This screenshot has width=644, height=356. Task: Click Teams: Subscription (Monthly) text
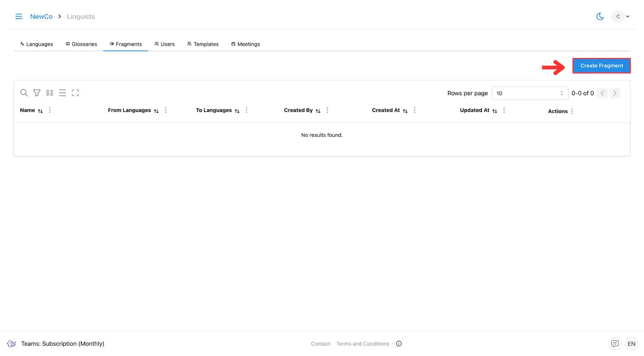(63, 344)
